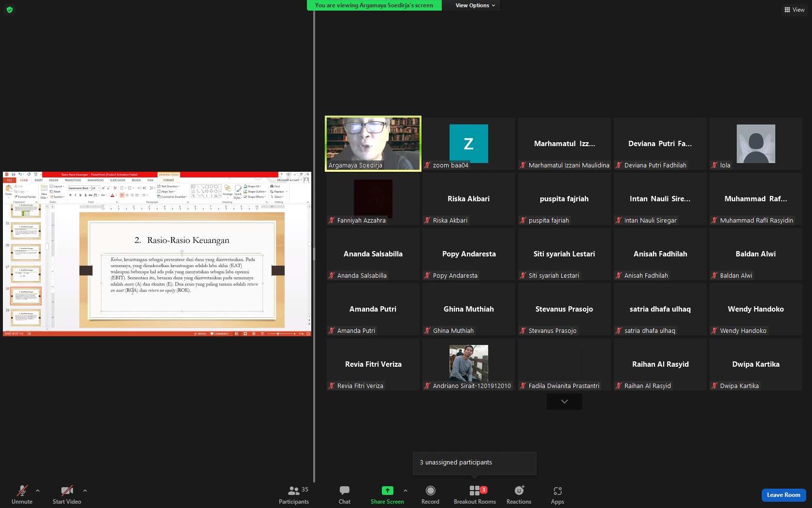Open the View Options dropdown

click(475, 5)
